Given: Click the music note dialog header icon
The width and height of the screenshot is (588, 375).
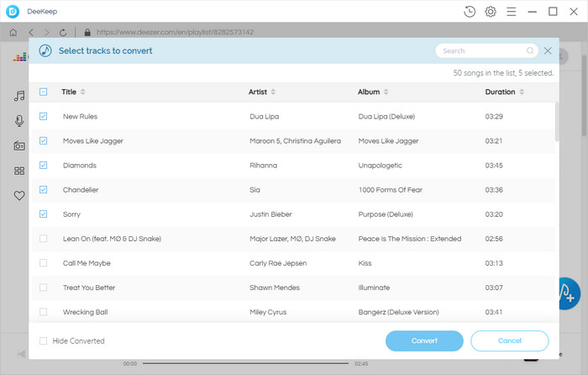Looking at the screenshot, I should coord(45,50).
